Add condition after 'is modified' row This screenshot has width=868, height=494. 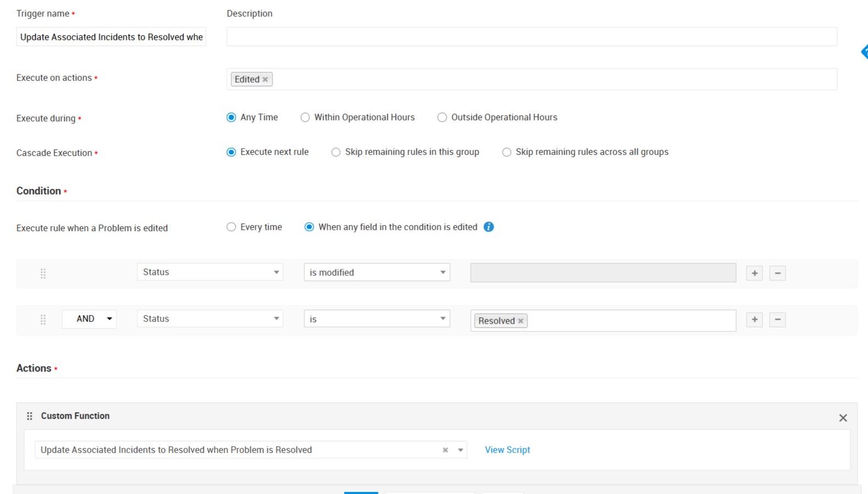coord(754,273)
